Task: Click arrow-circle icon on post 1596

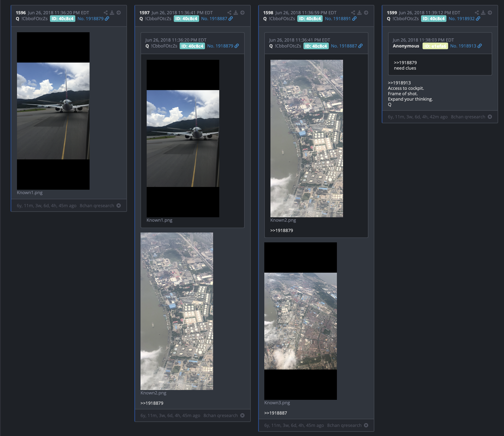Action: pyautogui.click(x=119, y=13)
